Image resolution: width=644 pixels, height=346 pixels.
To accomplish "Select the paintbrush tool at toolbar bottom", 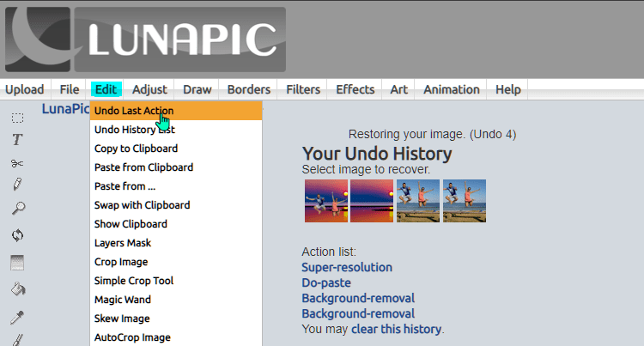I will (17, 340).
